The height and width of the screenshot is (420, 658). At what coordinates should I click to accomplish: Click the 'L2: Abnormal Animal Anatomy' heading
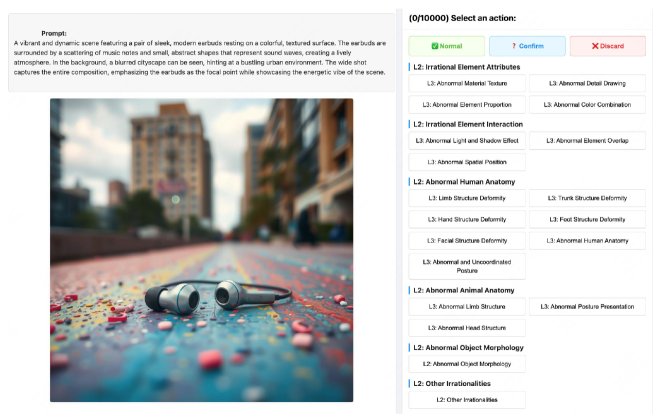(464, 290)
